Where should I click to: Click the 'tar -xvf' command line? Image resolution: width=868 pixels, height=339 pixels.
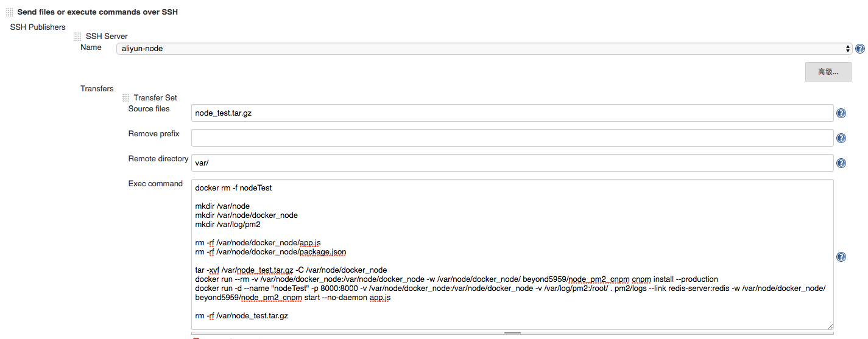(x=291, y=270)
